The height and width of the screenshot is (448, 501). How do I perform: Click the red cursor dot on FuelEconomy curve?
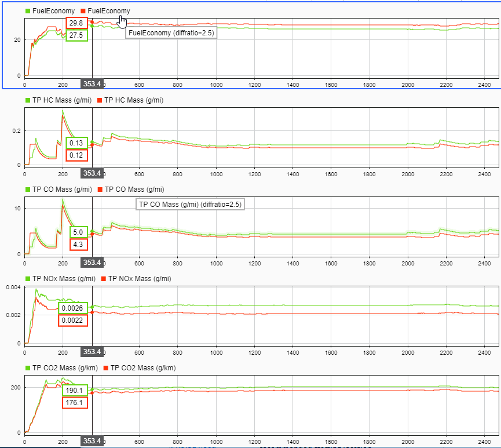92,22
